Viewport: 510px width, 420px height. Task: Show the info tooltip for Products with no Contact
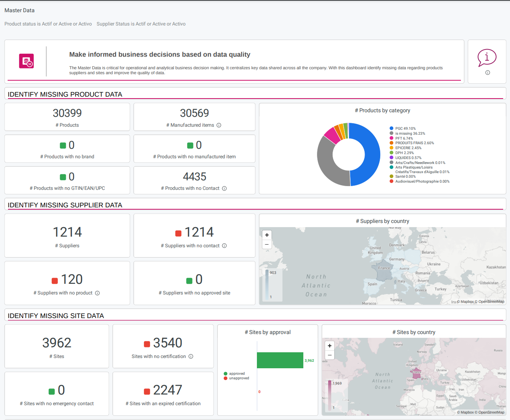coord(225,188)
